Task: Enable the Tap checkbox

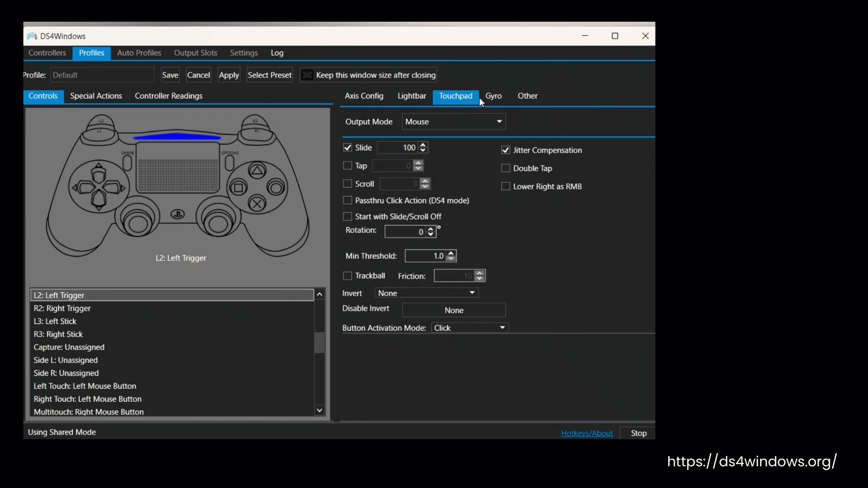Action: (347, 165)
